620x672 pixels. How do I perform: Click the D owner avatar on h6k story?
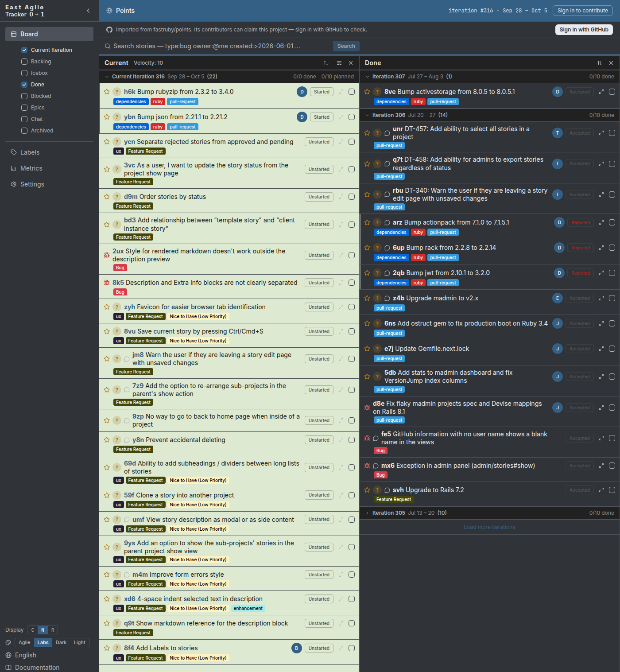point(302,92)
